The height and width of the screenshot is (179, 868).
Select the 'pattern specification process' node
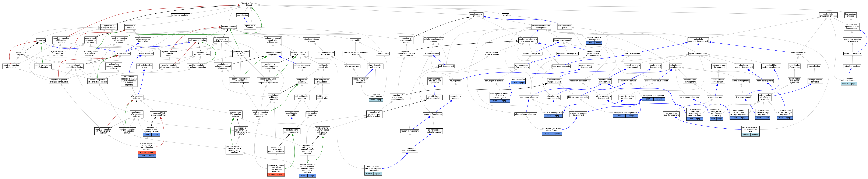[799, 53]
